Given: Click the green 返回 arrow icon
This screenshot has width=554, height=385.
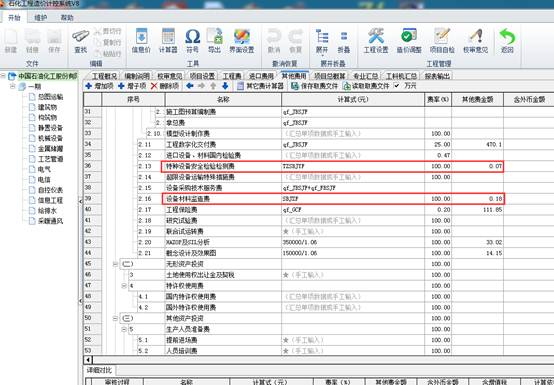Looking at the screenshot, I should (507, 40).
